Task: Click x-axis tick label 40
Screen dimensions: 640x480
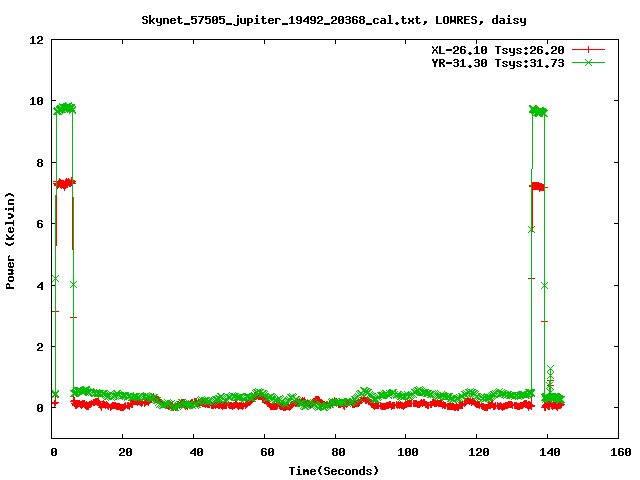Action: click(x=196, y=452)
